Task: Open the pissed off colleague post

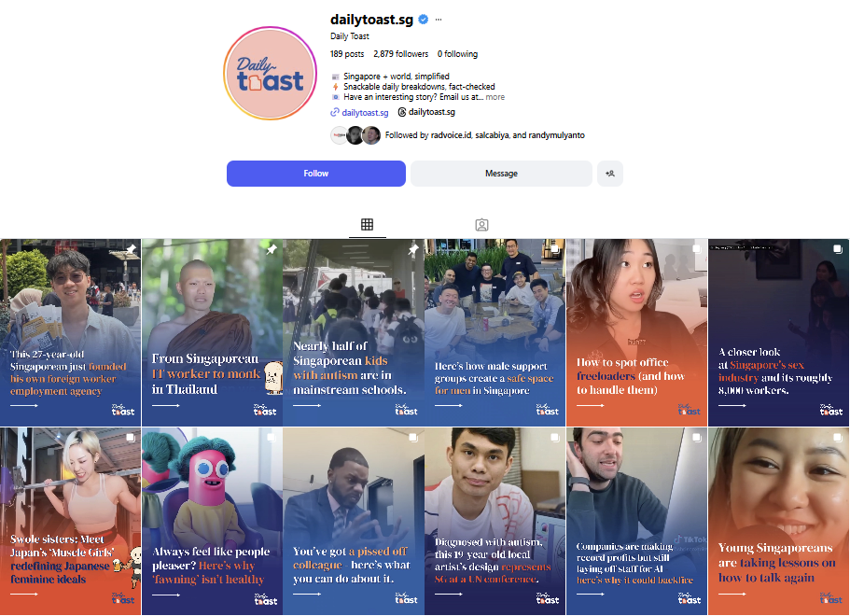Action: point(354,521)
